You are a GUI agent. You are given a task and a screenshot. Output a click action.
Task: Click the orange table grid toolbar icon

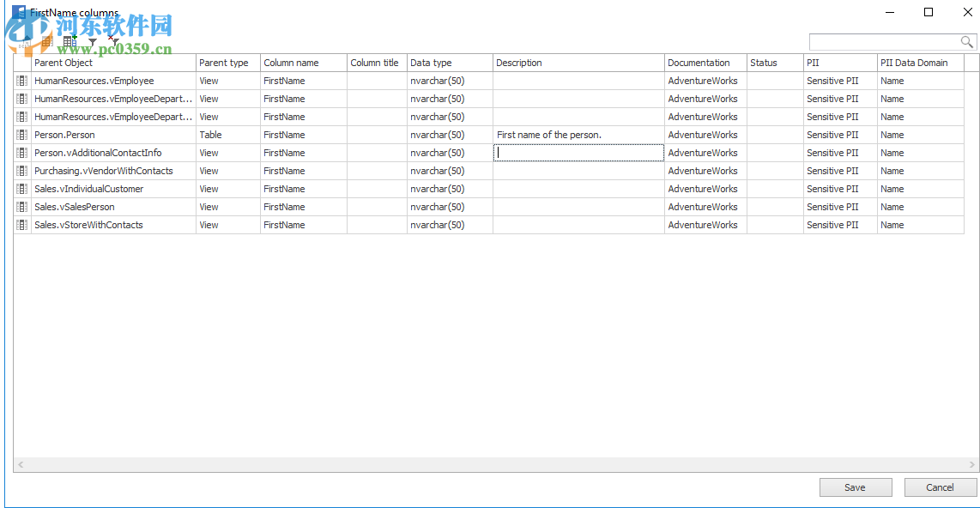pos(47,42)
